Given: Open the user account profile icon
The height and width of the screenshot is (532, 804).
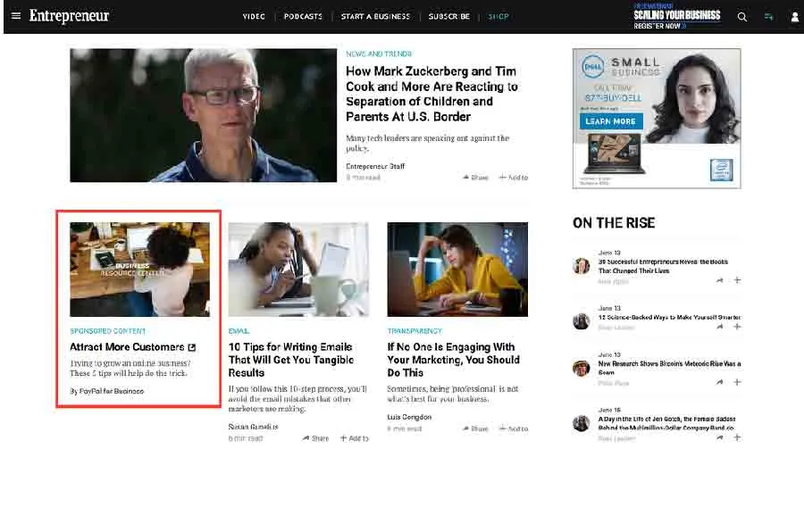Looking at the screenshot, I should [794, 17].
